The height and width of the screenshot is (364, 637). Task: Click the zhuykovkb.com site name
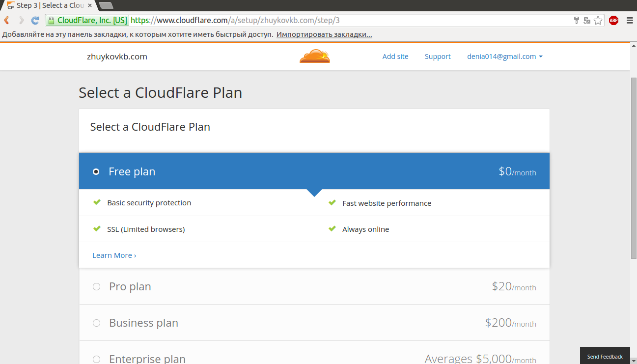[x=117, y=56]
